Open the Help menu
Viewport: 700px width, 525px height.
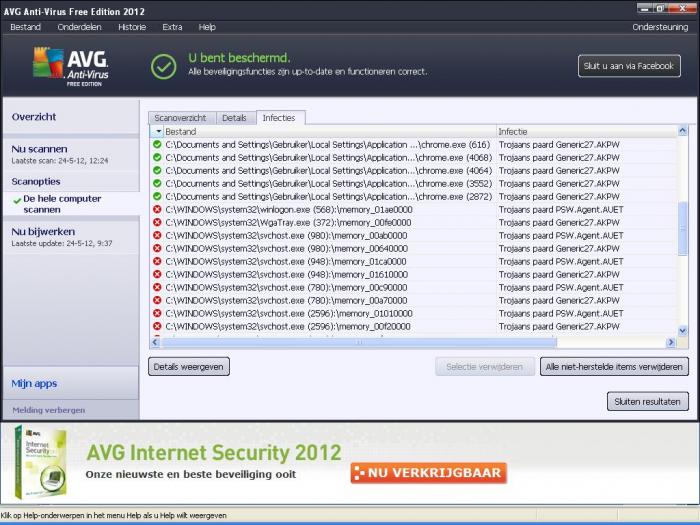207,27
